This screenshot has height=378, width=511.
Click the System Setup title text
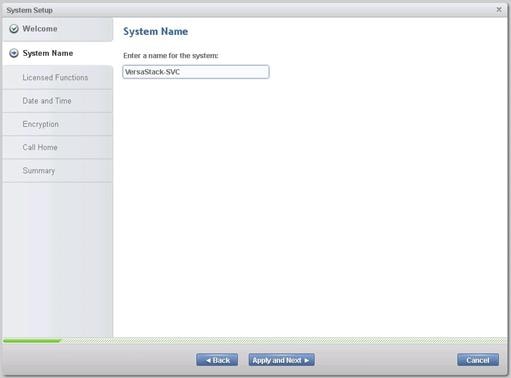tap(29, 10)
